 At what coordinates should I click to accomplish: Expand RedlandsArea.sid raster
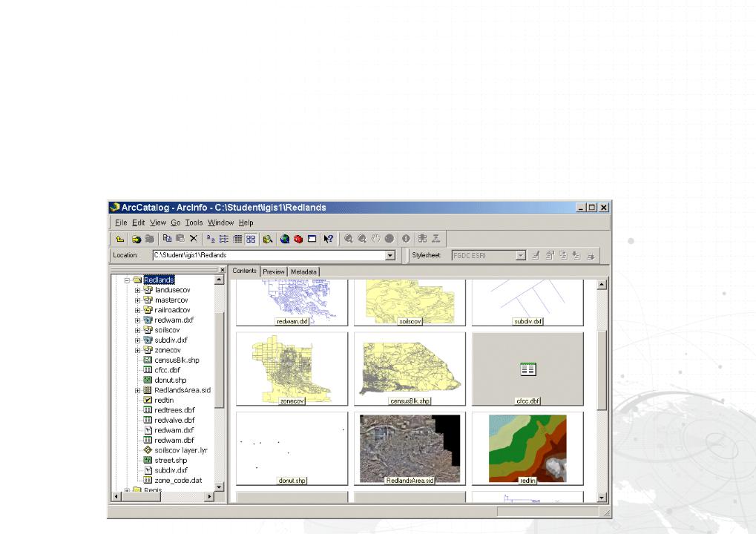click(x=137, y=390)
